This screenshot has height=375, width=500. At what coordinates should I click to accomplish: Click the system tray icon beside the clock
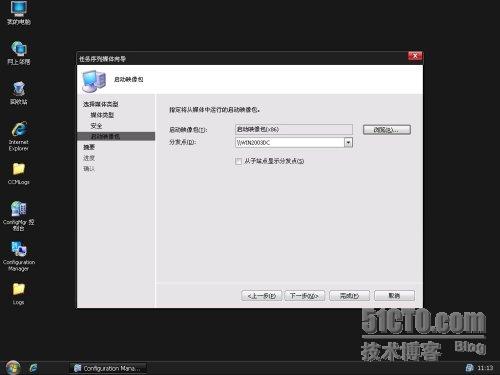[470, 368]
